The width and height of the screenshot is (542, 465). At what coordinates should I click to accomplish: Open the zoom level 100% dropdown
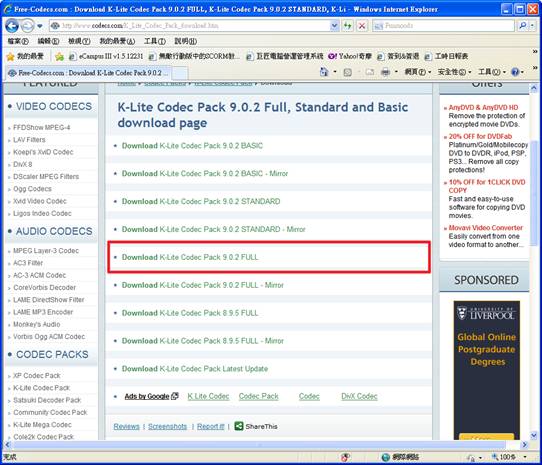(x=525, y=457)
